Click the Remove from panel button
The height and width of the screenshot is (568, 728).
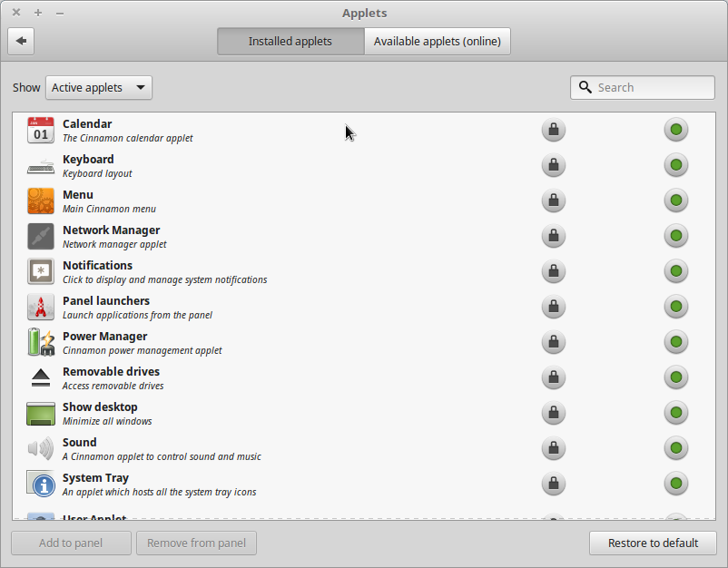pos(196,543)
